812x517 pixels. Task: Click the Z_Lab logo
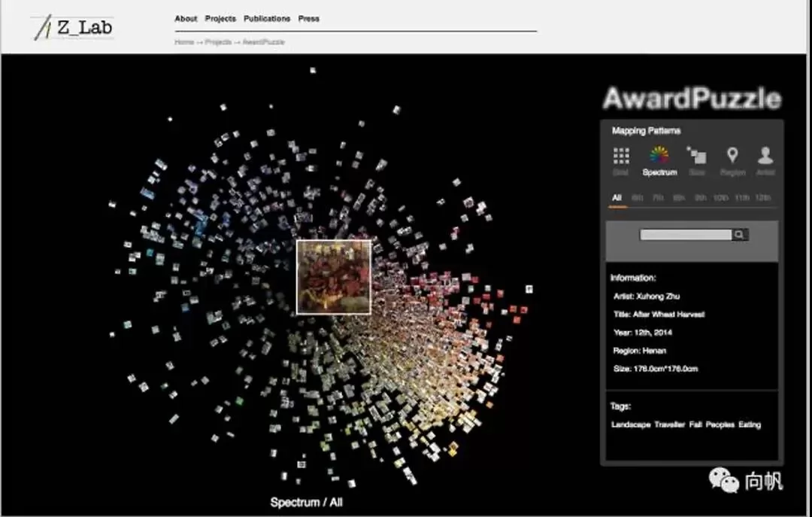point(73,28)
